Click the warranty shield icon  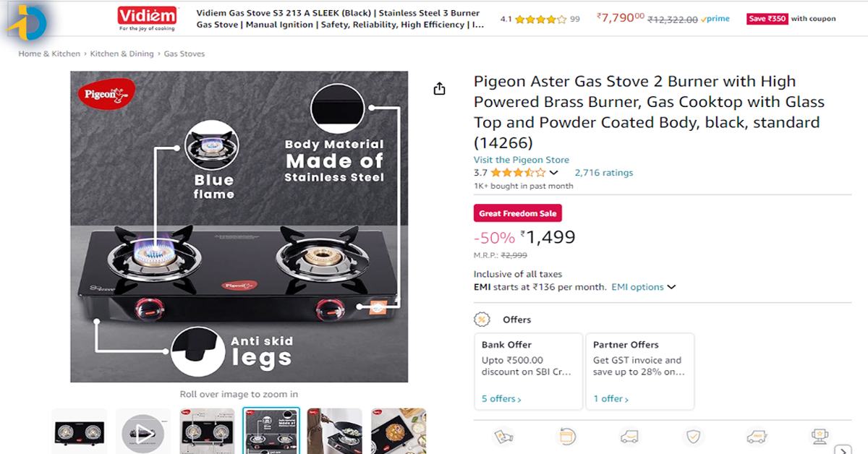coord(693,437)
